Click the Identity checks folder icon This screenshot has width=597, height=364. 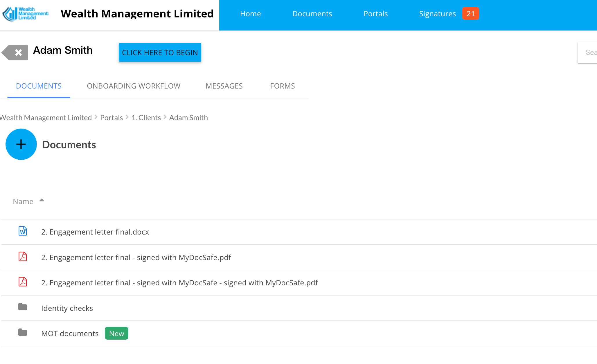(x=23, y=307)
